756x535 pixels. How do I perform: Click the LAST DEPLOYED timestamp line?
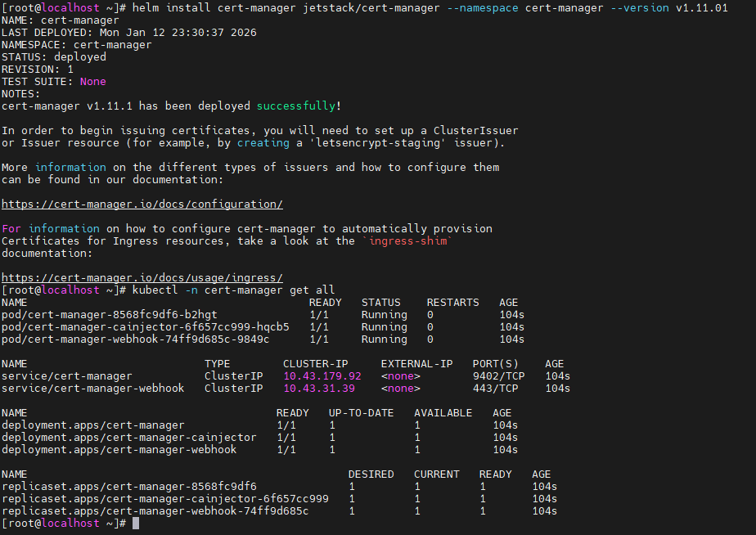tap(129, 32)
